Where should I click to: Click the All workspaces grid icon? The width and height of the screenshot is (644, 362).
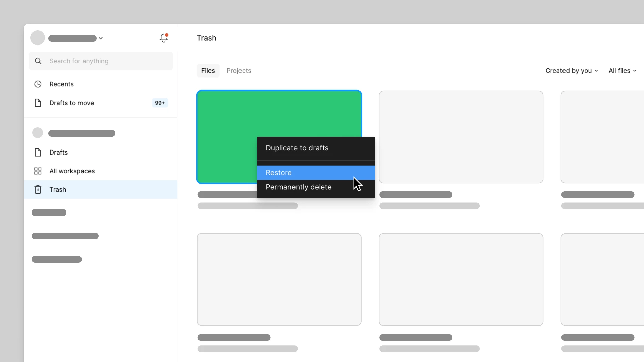pyautogui.click(x=38, y=171)
